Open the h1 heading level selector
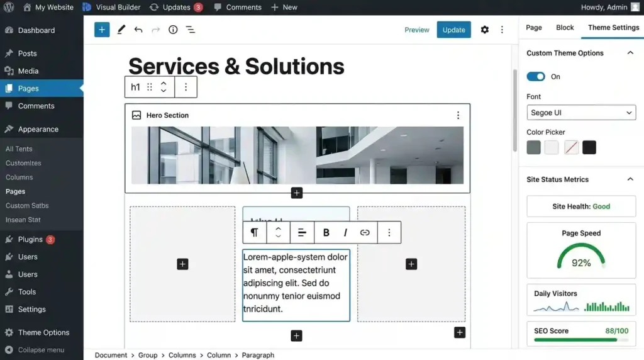Image resolution: width=644 pixels, height=360 pixels. tap(135, 87)
